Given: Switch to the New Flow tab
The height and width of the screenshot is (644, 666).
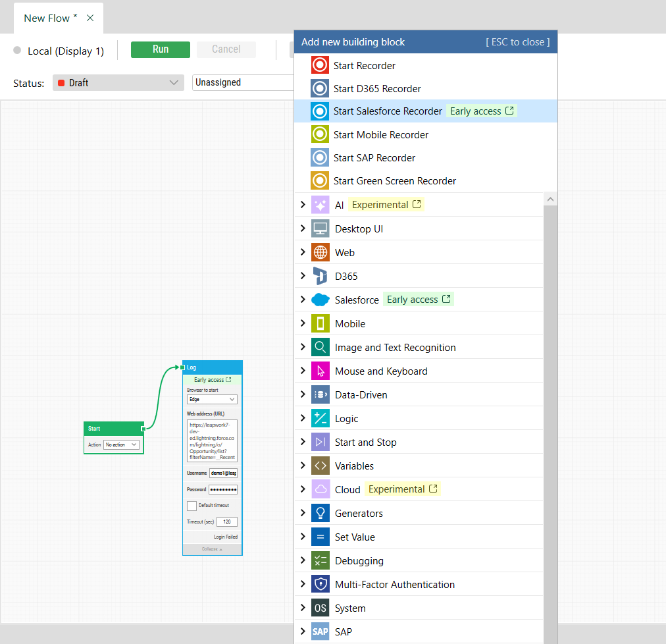Looking at the screenshot, I should pos(49,18).
